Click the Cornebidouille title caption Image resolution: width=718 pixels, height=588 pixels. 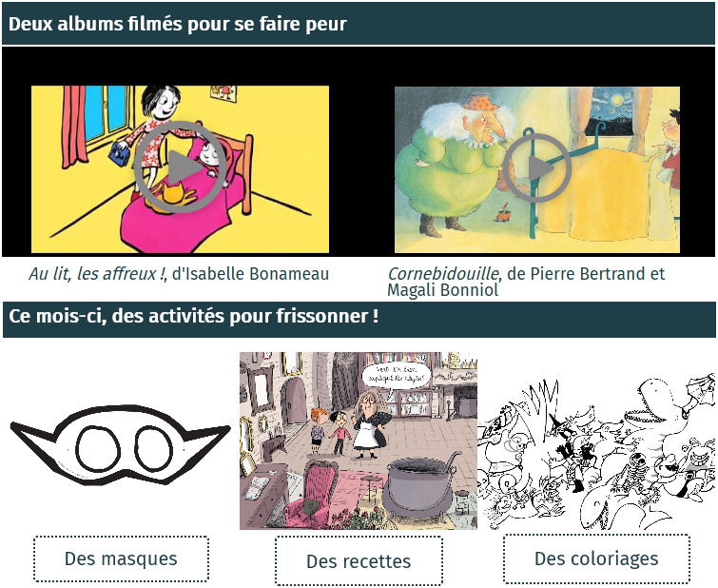(x=443, y=274)
